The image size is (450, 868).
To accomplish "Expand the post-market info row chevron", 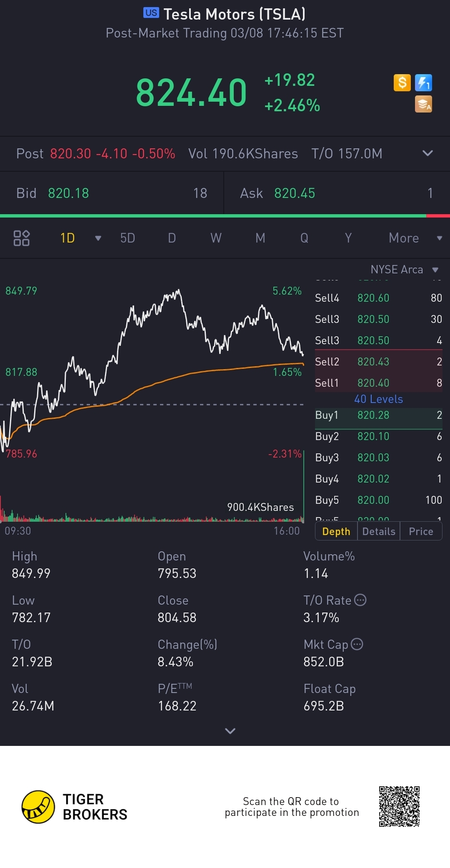I will [427, 153].
